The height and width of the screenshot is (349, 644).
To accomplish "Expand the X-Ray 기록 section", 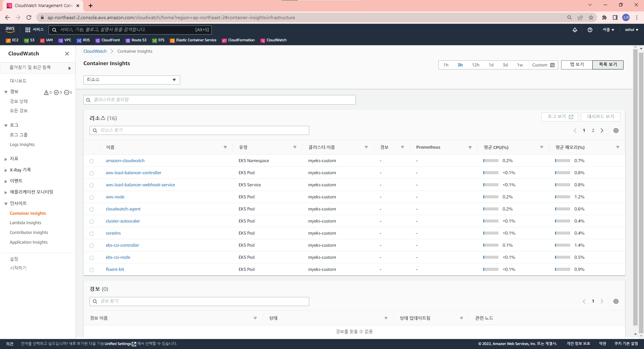I will 6,170.
